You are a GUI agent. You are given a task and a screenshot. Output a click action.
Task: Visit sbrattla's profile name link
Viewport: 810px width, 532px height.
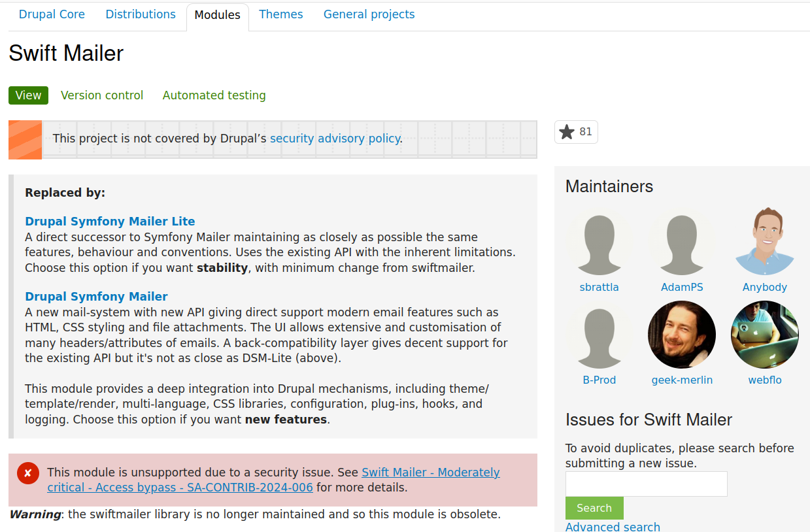point(599,288)
